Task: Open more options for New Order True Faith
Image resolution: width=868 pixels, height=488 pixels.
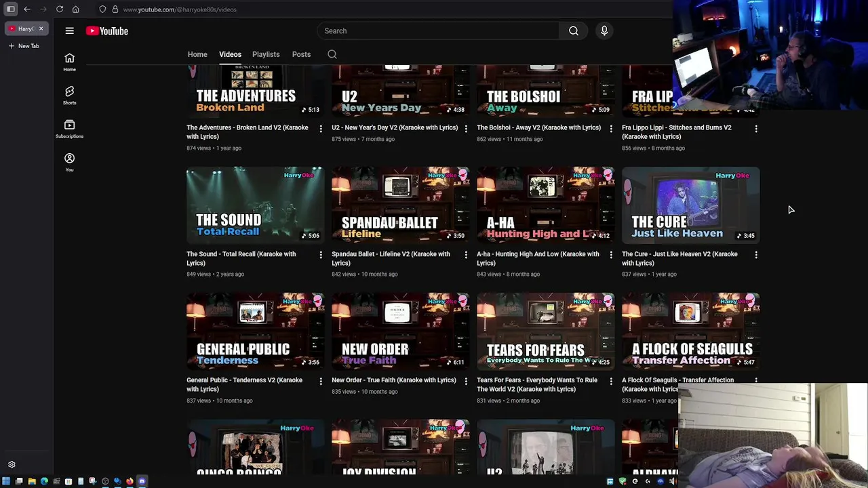Action: point(466,382)
